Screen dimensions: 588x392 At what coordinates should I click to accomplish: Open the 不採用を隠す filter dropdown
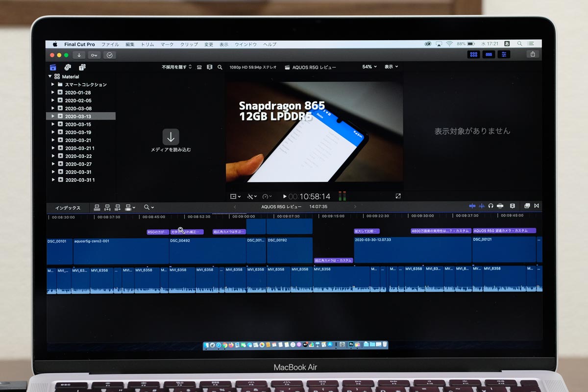click(x=177, y=67)
